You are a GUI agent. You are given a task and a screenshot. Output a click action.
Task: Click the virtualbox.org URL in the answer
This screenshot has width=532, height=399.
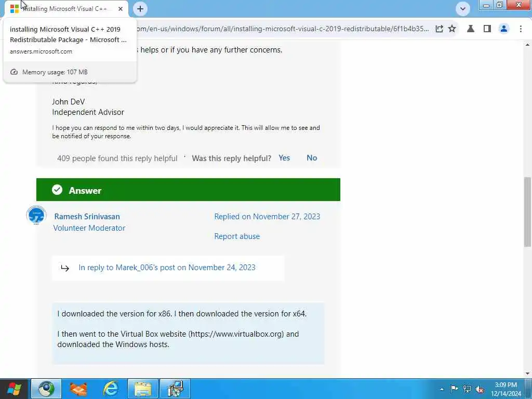(237, 334)
